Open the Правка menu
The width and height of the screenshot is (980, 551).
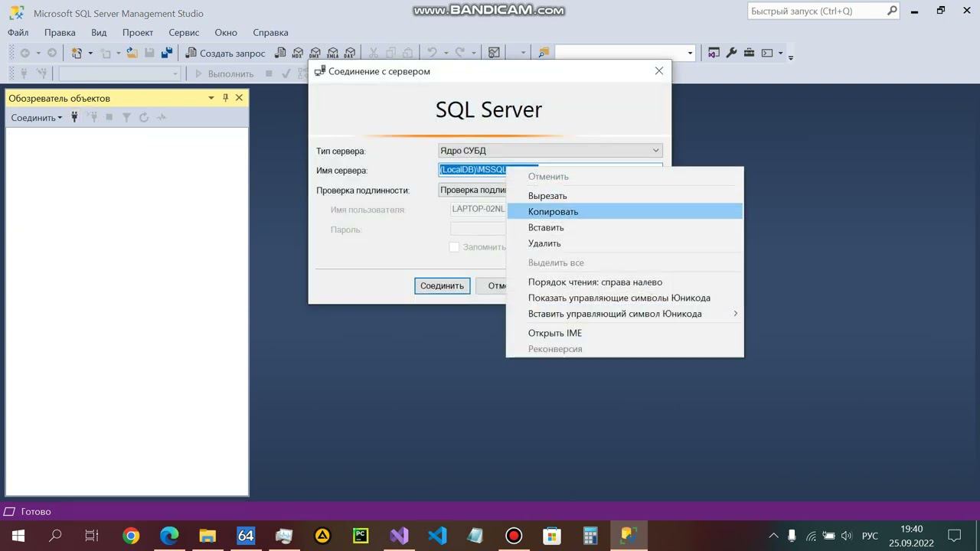(x=60, y=32)
